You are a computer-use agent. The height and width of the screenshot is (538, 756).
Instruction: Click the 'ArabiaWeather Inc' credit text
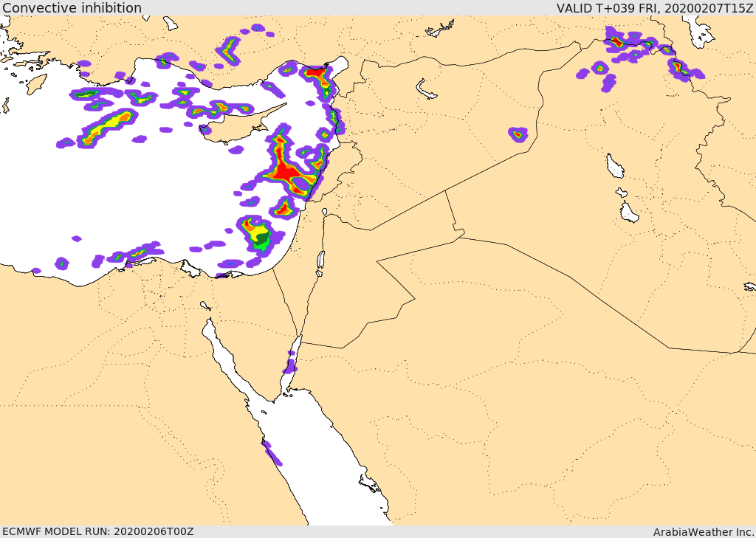[704, 532]
